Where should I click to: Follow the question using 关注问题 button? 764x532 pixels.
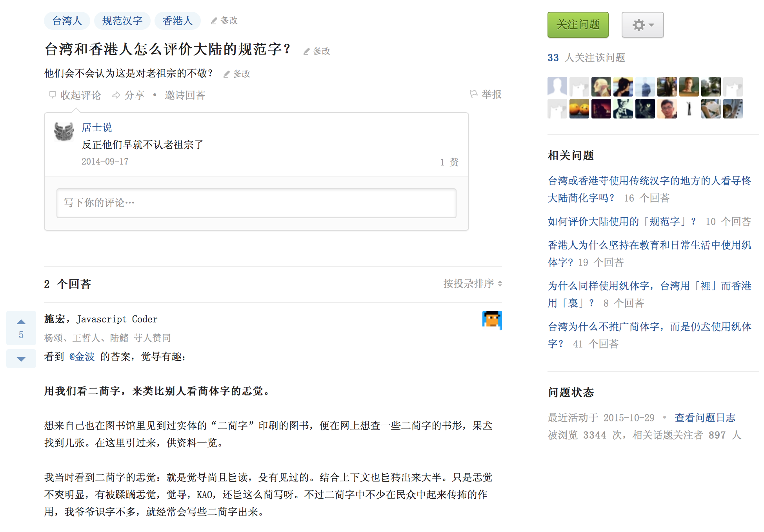577,25
